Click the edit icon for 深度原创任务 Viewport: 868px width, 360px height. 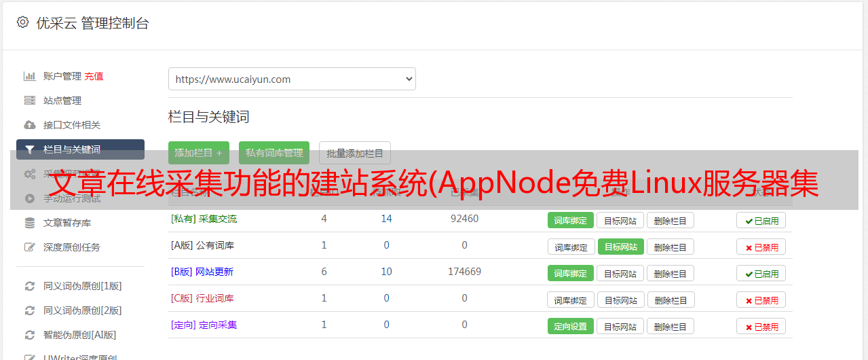29,247
